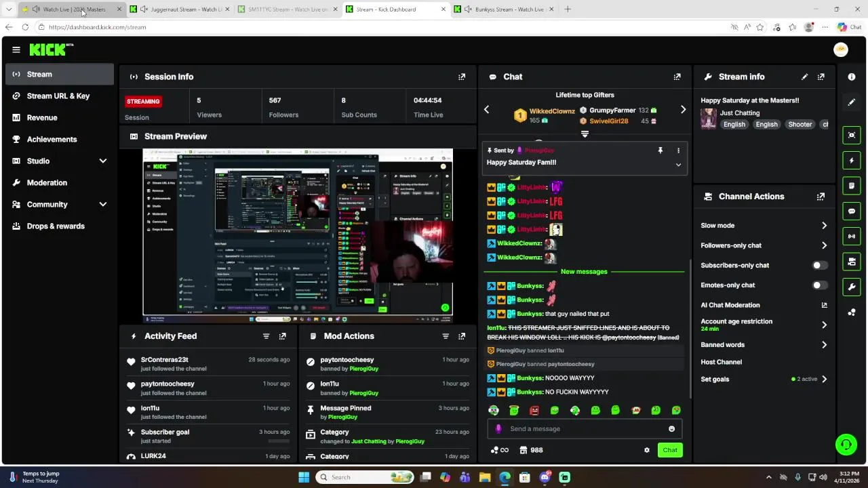The width and height of the screenshot is (868, 488).
Task: Toggle the stream preview widget in right rail
Action: [852, 135]
